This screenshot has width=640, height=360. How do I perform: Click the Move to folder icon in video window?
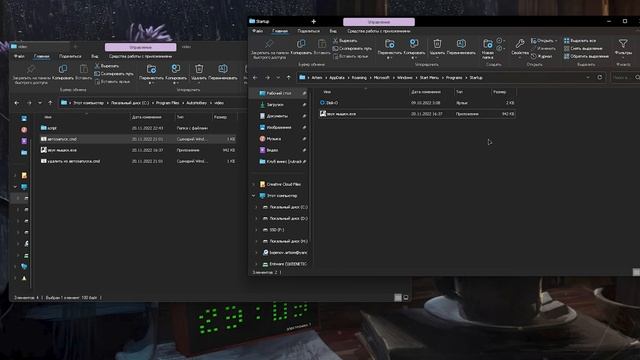tap(151, 69)
